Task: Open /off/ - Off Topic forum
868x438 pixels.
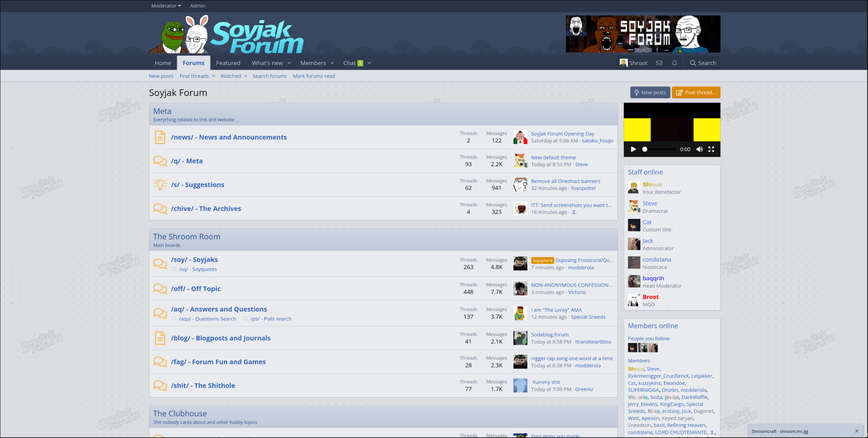Action: point(195,289)
